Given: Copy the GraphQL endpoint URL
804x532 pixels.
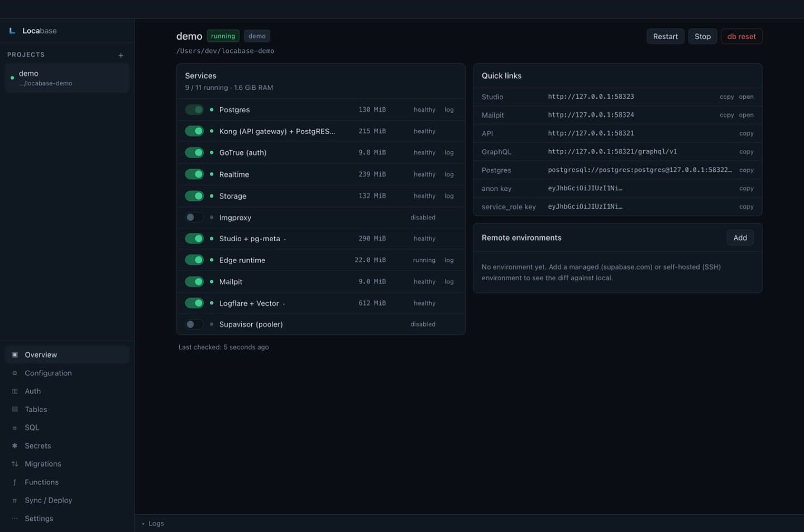Looking at the screenshot, I should pyautogui.click(x=746, y=152).
